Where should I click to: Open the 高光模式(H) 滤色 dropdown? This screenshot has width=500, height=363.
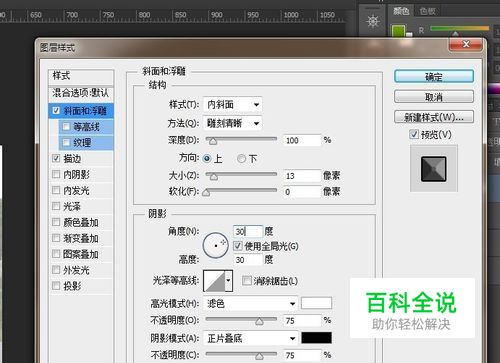(250, 303)
